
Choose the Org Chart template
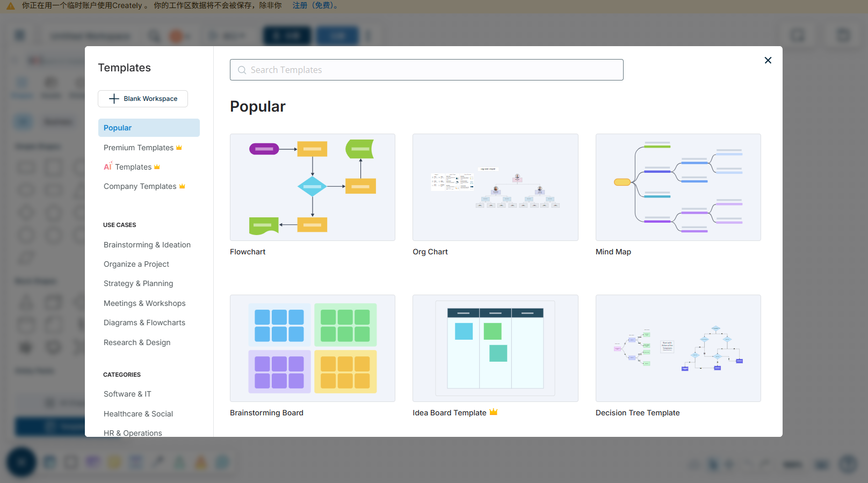click(495, 187)
